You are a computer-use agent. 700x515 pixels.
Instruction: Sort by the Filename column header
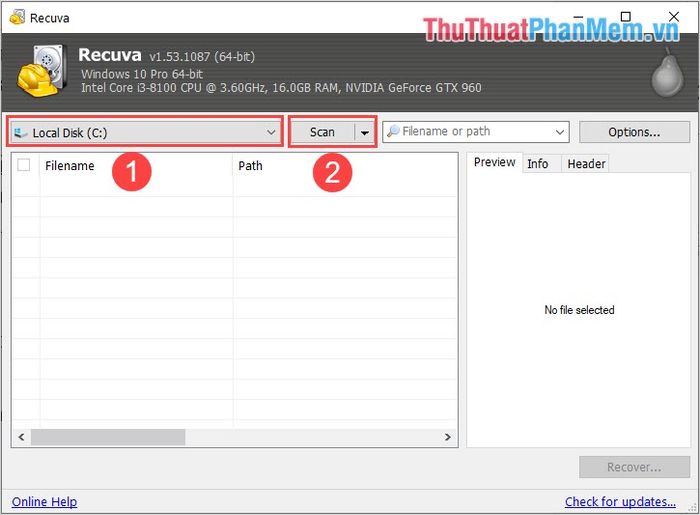click(136, 166)
